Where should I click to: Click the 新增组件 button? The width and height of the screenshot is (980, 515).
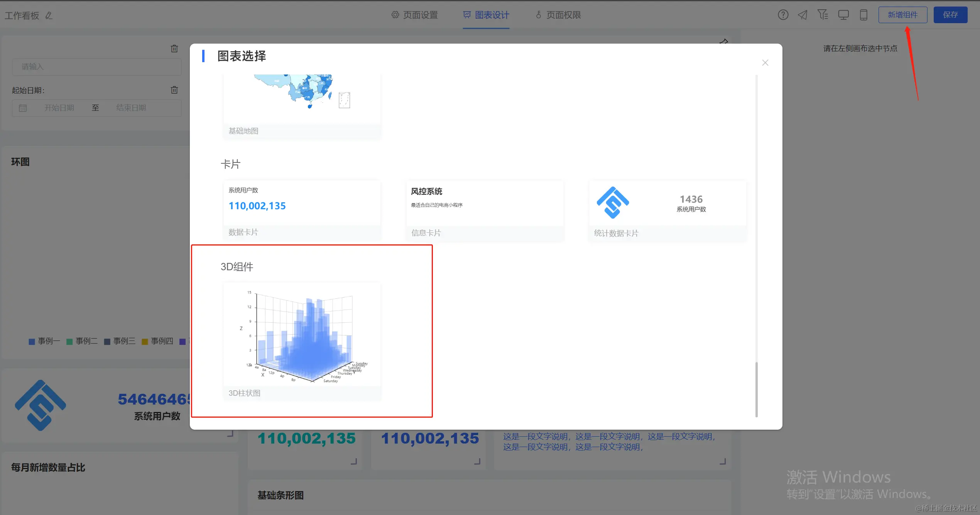point(902,15)
